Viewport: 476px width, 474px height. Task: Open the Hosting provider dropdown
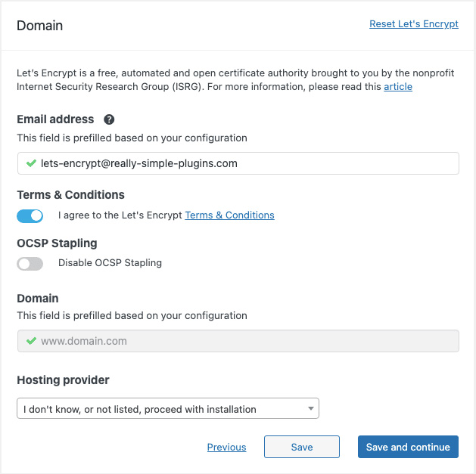click(x=167, y=409)
